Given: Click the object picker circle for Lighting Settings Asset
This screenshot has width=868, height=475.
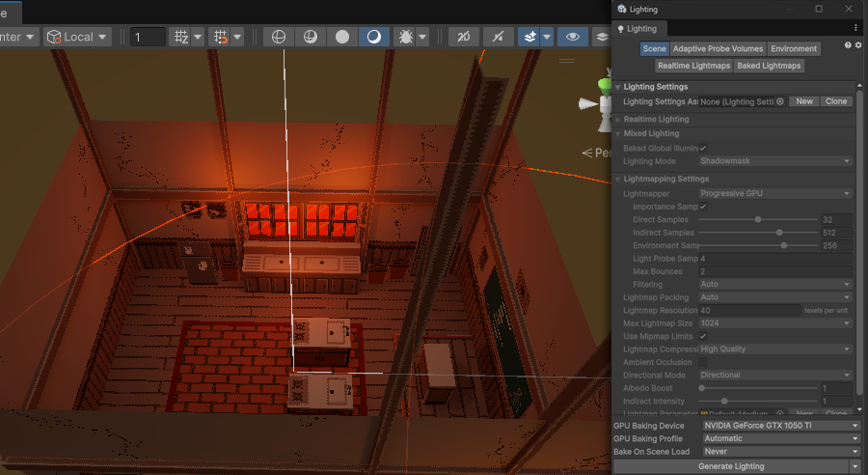Looking at the screenshot, I should tap(780, 101).
